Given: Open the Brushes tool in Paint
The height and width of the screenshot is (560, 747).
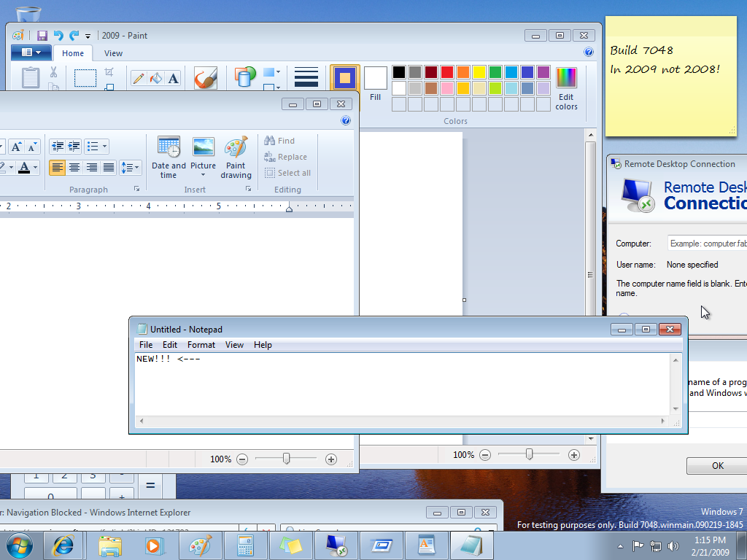Looking at the screenshot, I should click(x=205, y=77).
